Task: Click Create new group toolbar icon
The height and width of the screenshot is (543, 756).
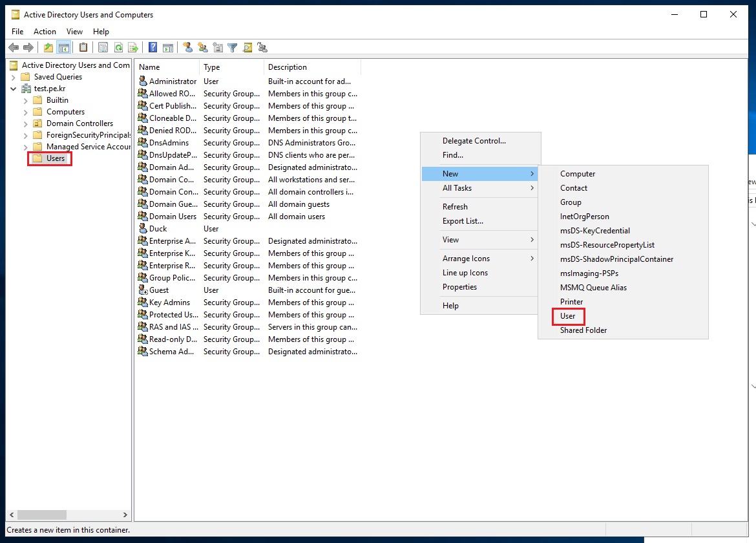Action: (203, 47)
